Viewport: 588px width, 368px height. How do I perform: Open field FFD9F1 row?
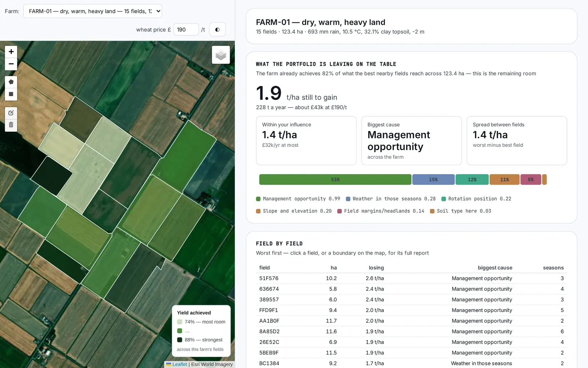tap(411, 310)
